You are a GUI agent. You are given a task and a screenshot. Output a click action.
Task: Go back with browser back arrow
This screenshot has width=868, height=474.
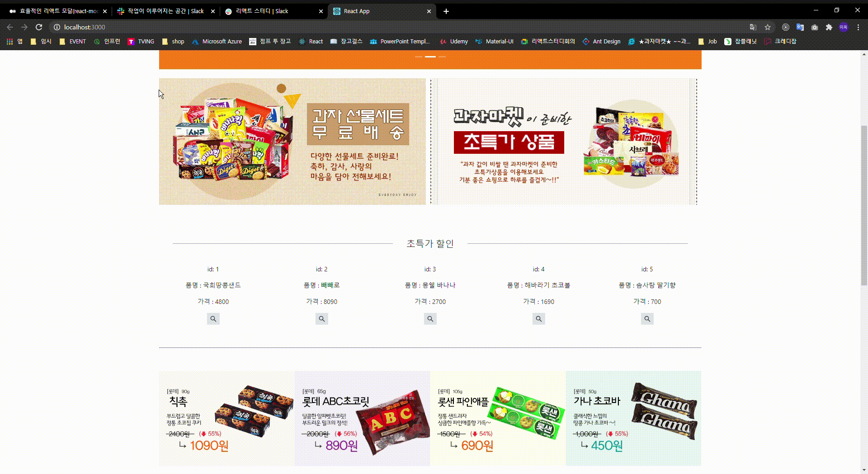(x=10, y=27)
